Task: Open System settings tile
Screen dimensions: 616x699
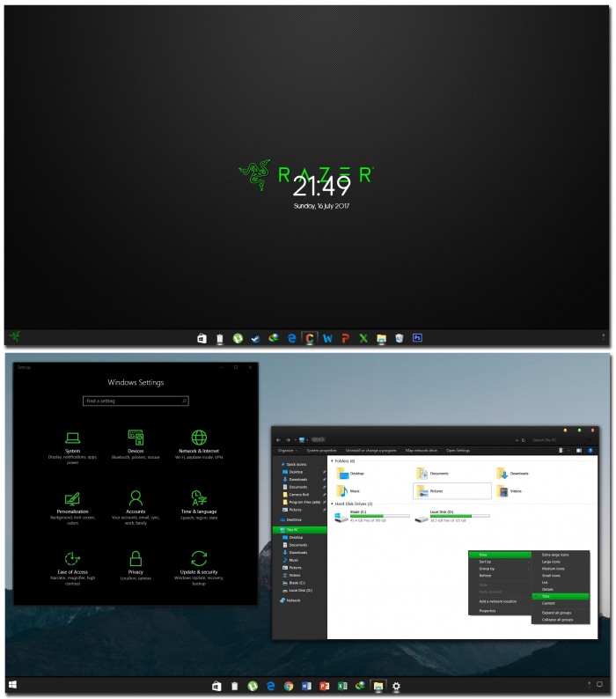Action: point(72,447)
